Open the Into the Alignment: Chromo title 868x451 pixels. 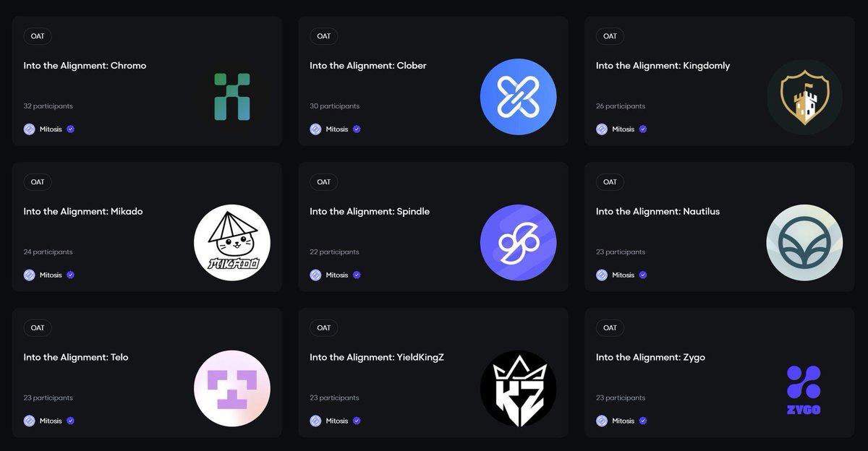(85, 66)
